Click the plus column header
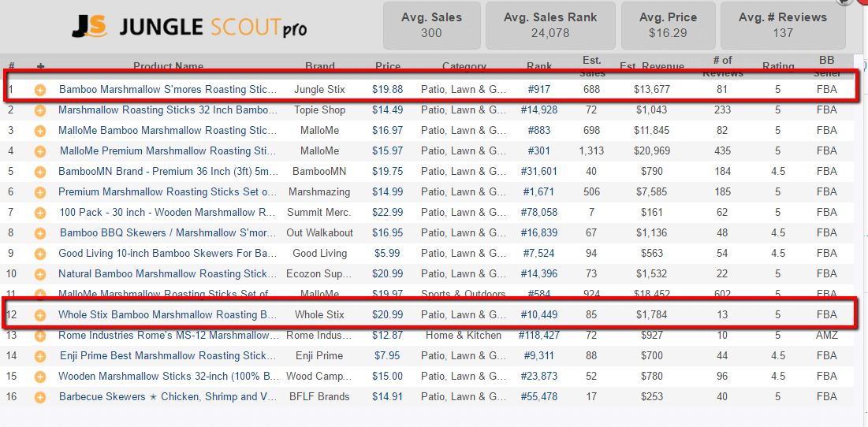Image resolution: width=868 pixels, height=427 pixels. click(x=40, y=66)
